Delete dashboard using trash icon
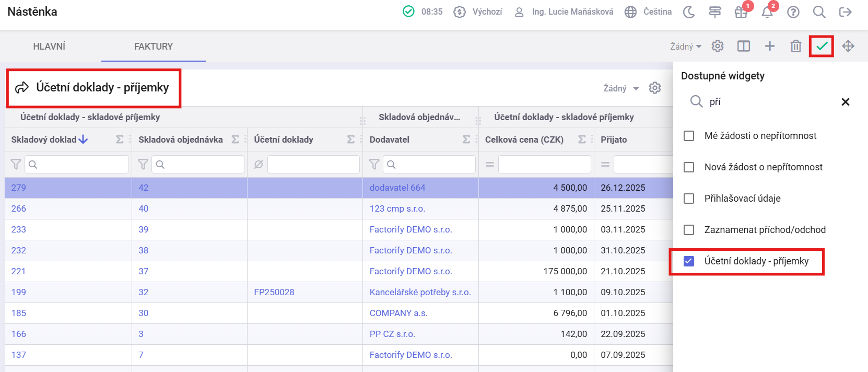This screenshot has height=372, width=868. click(x=795, y=46)
